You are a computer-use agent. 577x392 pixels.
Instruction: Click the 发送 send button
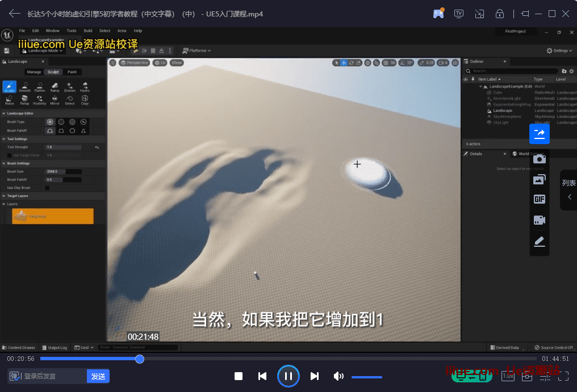point(98,376)
